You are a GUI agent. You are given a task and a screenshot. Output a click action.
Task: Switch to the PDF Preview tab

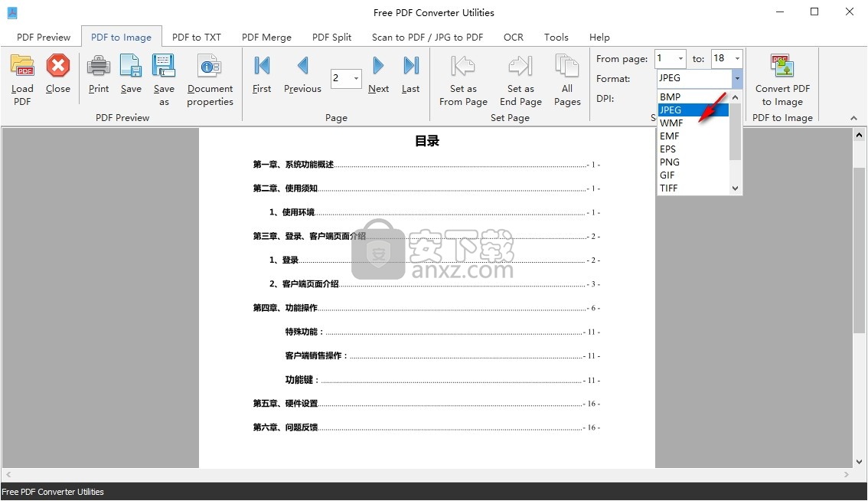(44, 37)
